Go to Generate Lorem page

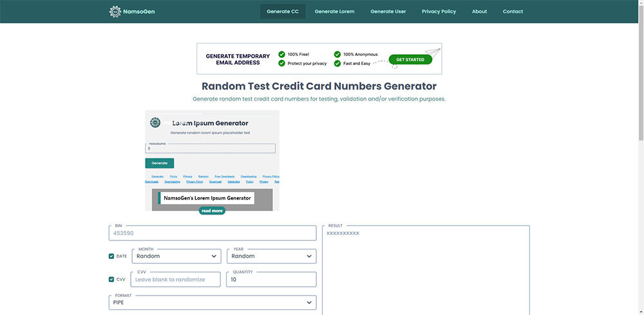(x=334, y=12)
